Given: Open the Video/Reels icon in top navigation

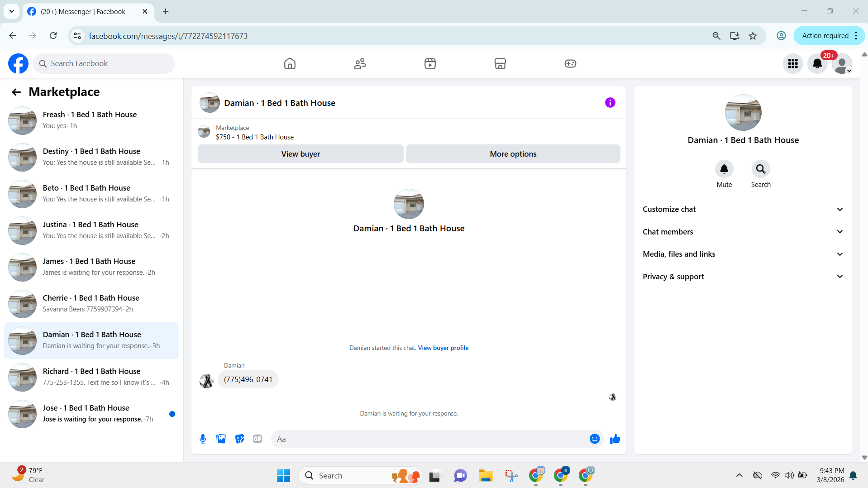Looking at the screenshot, I should 430,63.
